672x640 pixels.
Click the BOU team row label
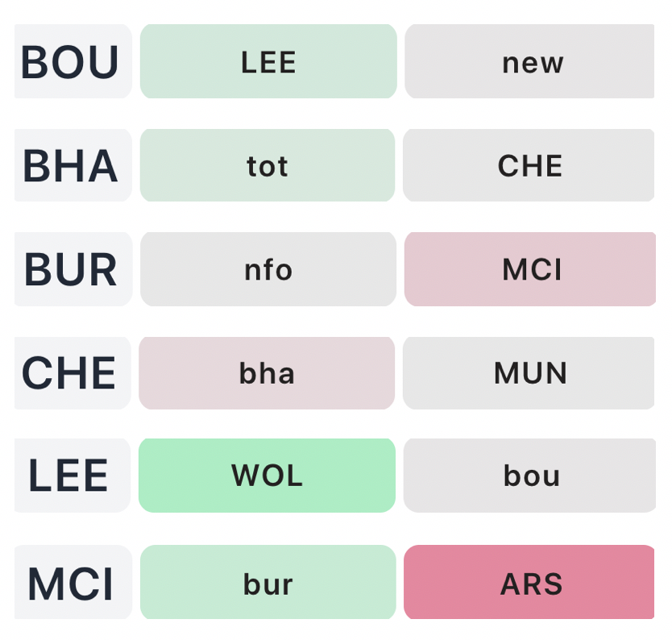click(73, 62)
